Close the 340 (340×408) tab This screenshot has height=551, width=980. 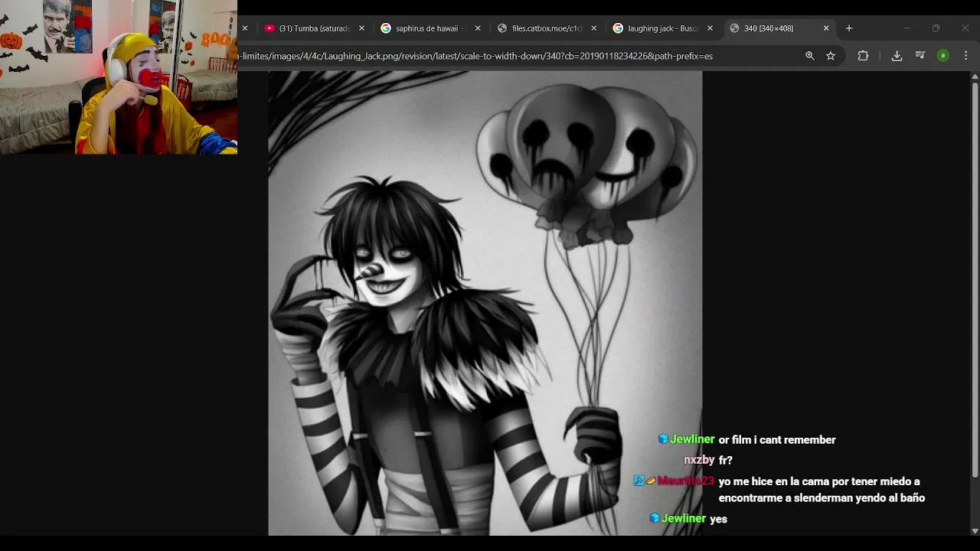pyautogui.click(x=825, y=28)
